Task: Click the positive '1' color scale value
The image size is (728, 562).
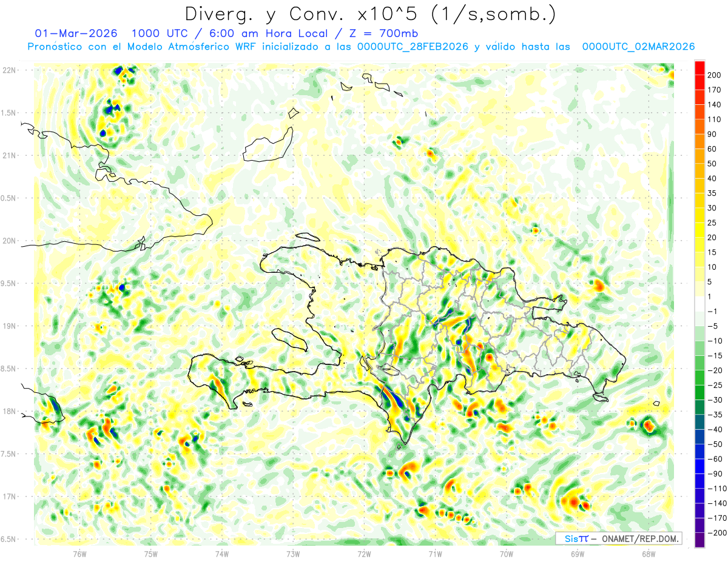Action: click(x=710, y=296)
